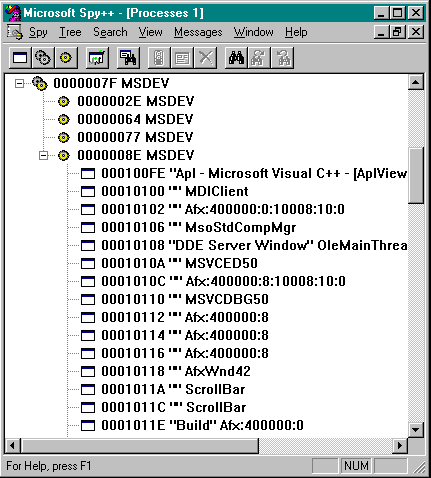This screenshot has height=478, width=431.
Task: Click the Find Window toolbar icon
Action: (x=128, y=58)
